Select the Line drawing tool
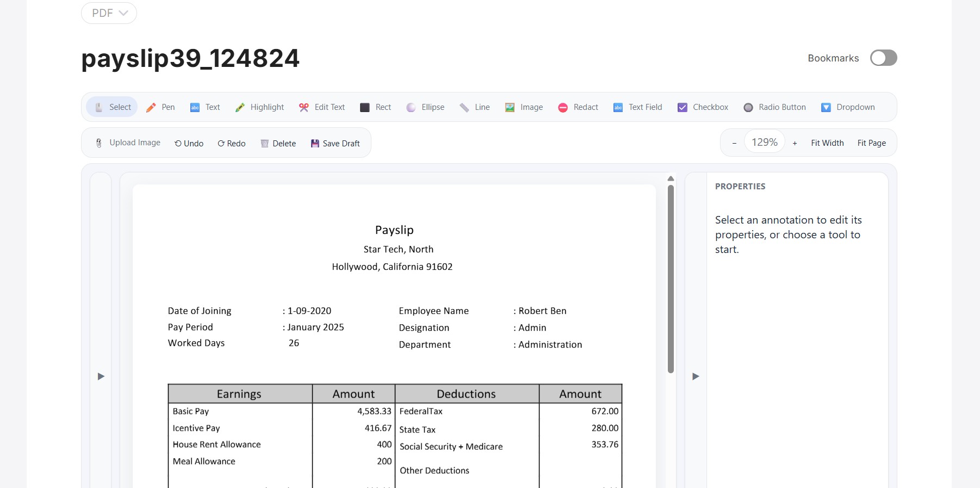Image resolution: width=980 pixels, height=488 pixels. tap(474, 107)
